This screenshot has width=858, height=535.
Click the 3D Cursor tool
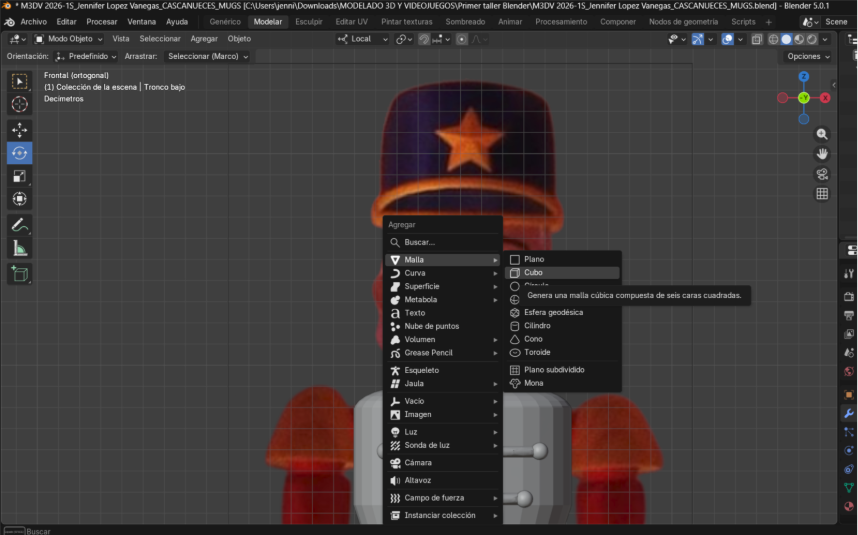[x=19, y=104]
